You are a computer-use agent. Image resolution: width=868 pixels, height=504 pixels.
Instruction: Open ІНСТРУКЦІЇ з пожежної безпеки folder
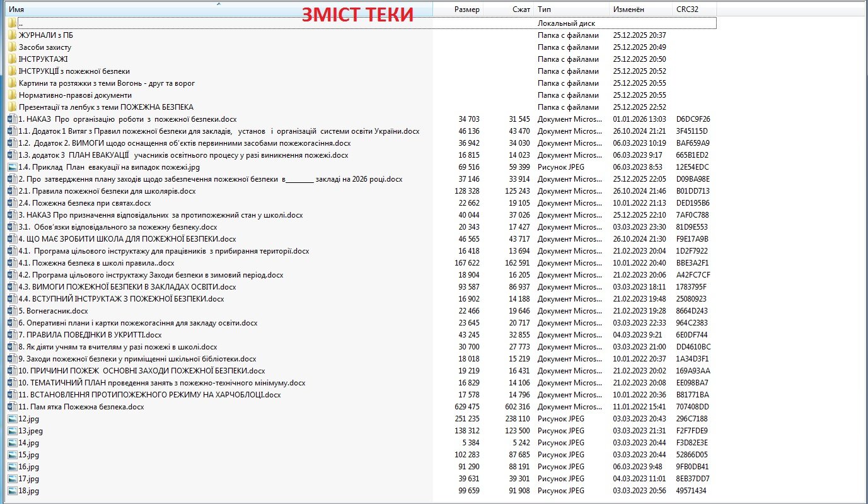(x=74, y=71)
